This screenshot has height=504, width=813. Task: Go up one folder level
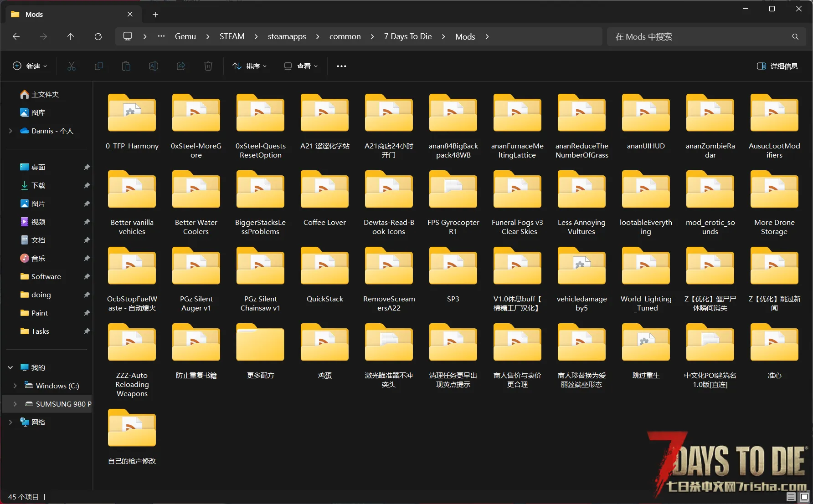pyautogui.click(x=71, y=36)
